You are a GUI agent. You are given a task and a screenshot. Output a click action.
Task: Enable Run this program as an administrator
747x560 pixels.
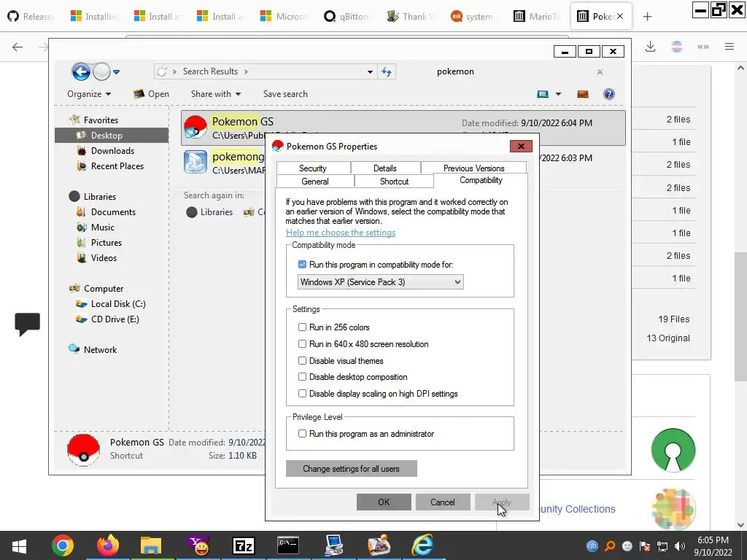click(x=302, y=433)
